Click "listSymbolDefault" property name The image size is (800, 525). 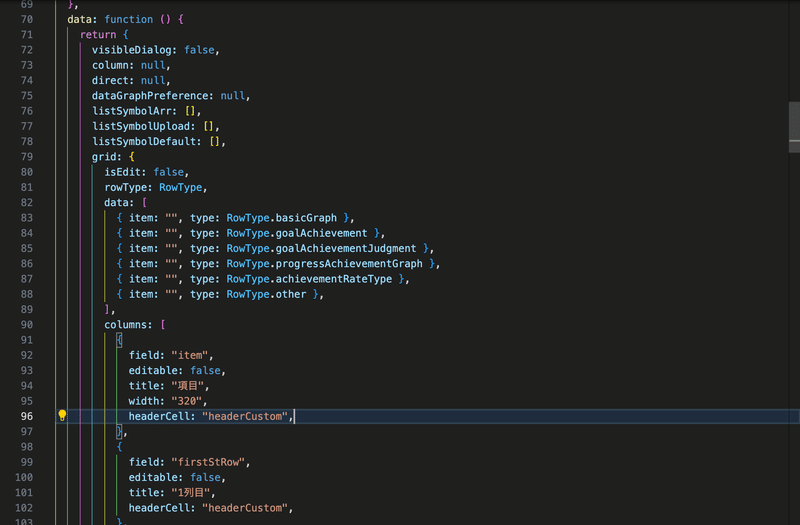[x=144, y=142]
